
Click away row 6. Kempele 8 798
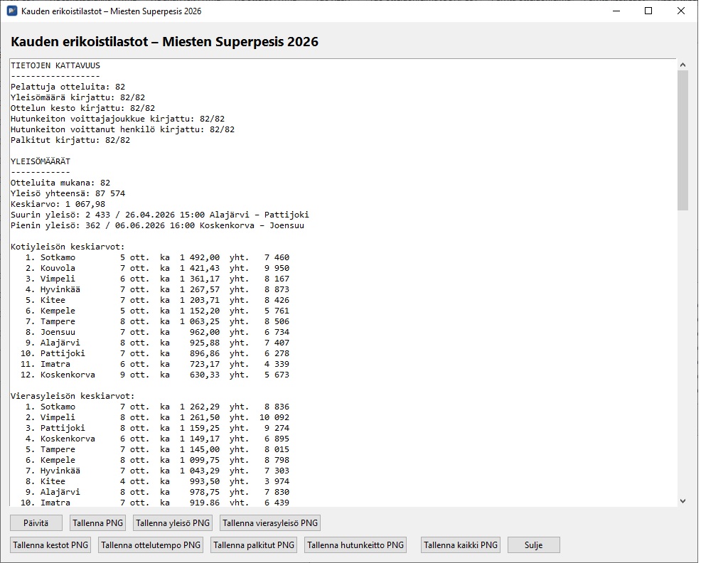[x=157, y=461]
